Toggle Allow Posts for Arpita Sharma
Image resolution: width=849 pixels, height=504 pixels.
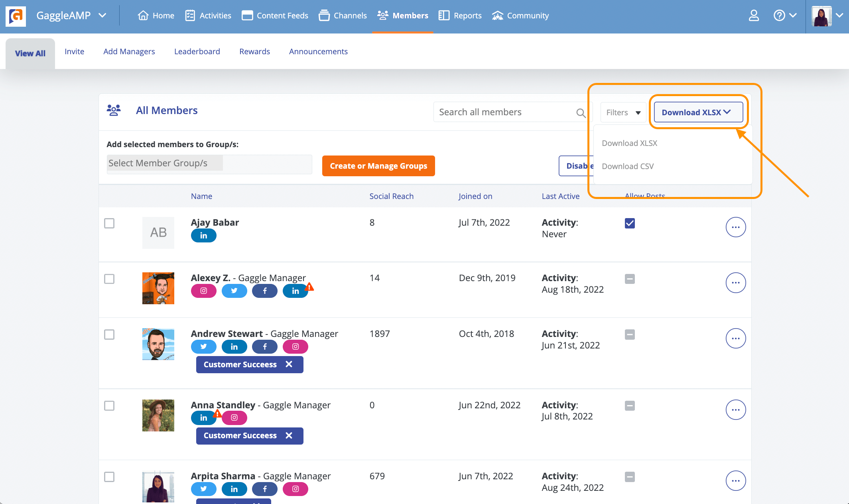click(630, 477)
